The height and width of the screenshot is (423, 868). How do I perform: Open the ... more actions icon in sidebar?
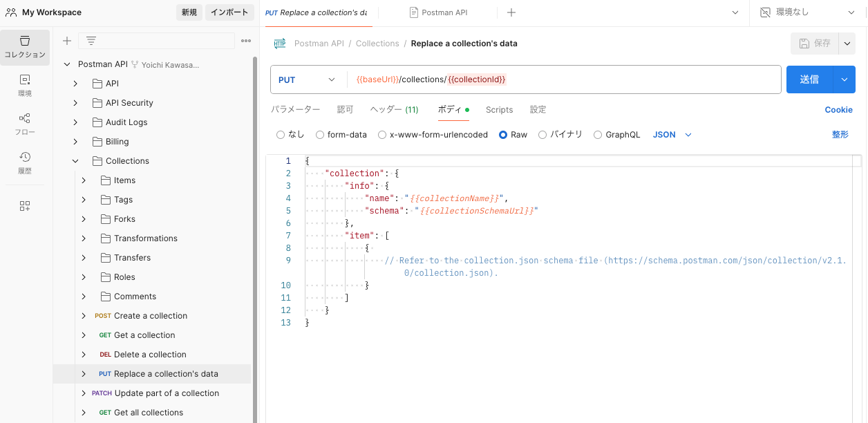245,41
